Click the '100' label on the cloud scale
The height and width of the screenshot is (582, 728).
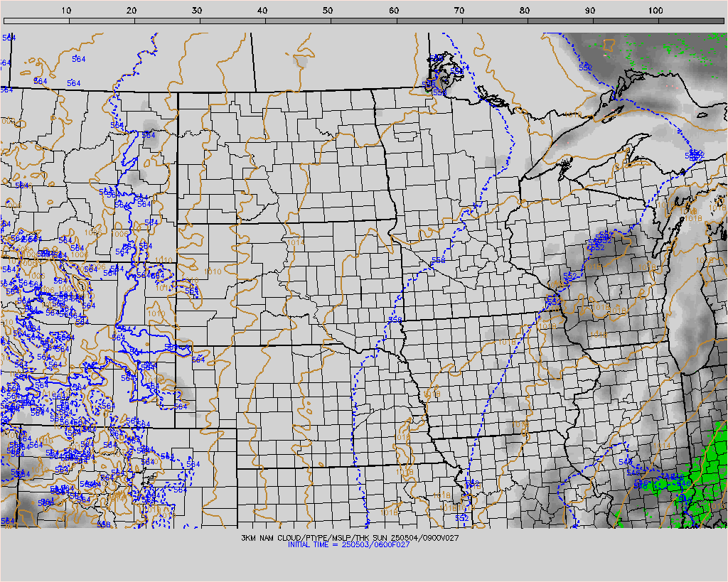tap(655, 11)
